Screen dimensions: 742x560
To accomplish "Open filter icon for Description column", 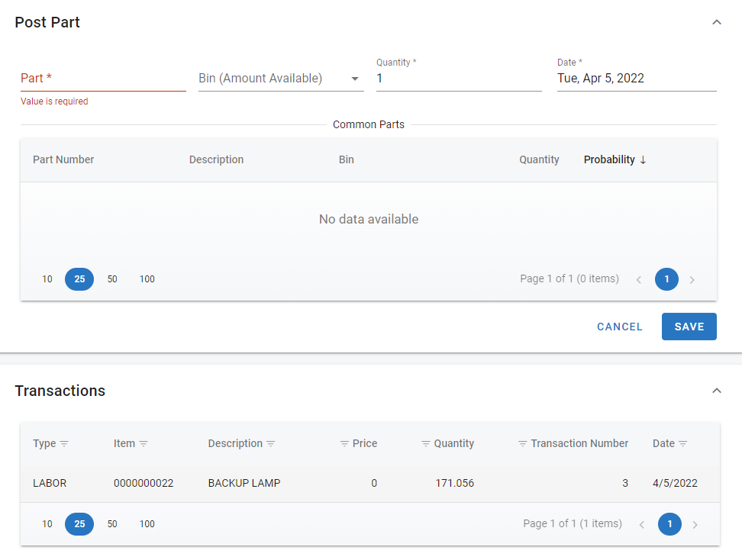I will pos(271,444).
